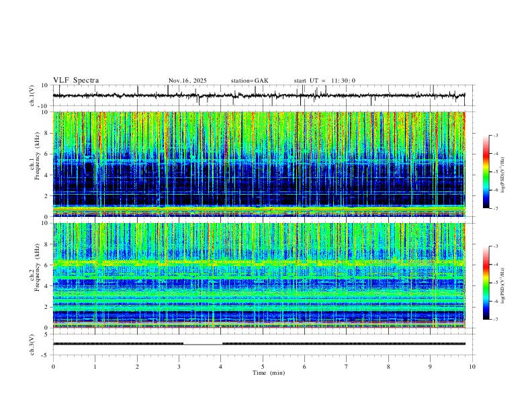Click the '-3' label on ch.1 color bar
The image size is (532, 411).
(495, 135)
